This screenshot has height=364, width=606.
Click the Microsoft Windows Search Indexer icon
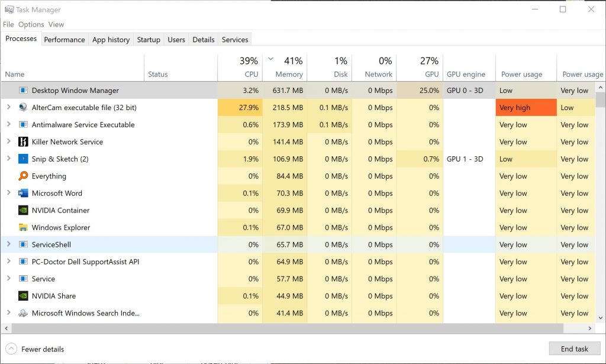(x=23, y=313)
